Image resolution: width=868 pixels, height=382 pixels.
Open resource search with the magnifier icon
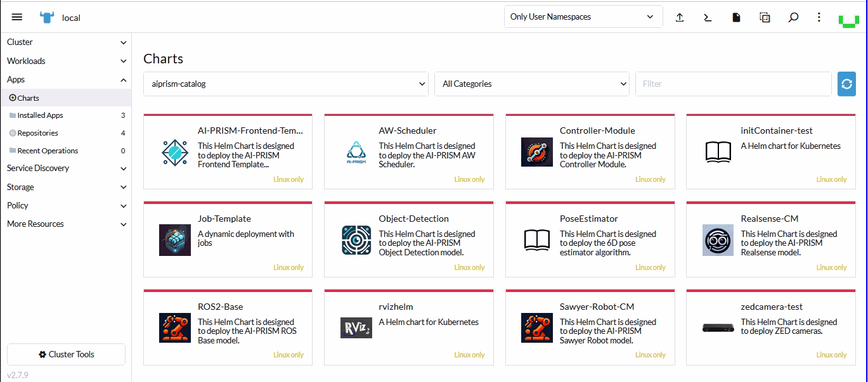point(793,17)
